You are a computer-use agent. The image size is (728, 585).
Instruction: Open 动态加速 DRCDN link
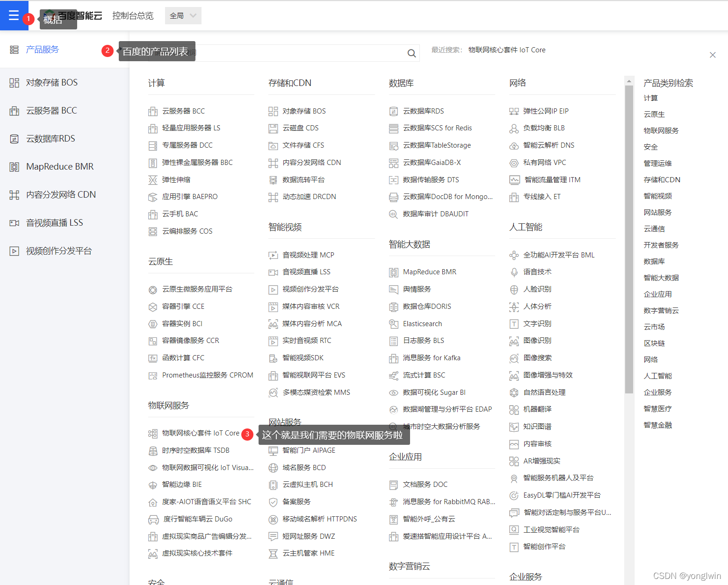[310, 197]
